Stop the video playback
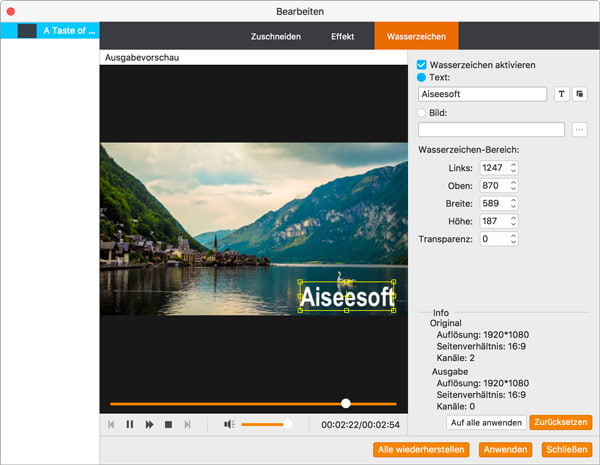This screenshot has height=465, width=600. point(168,424)
